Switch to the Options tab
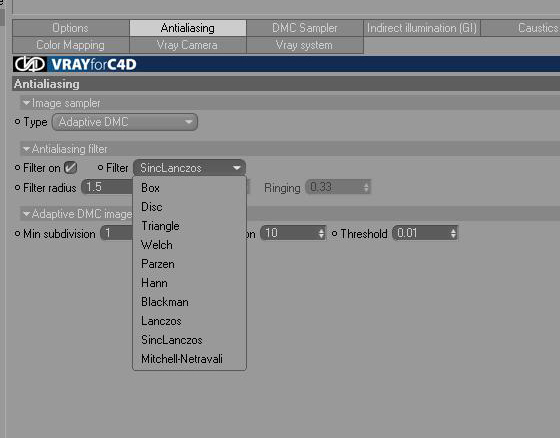 pos(71,28)
